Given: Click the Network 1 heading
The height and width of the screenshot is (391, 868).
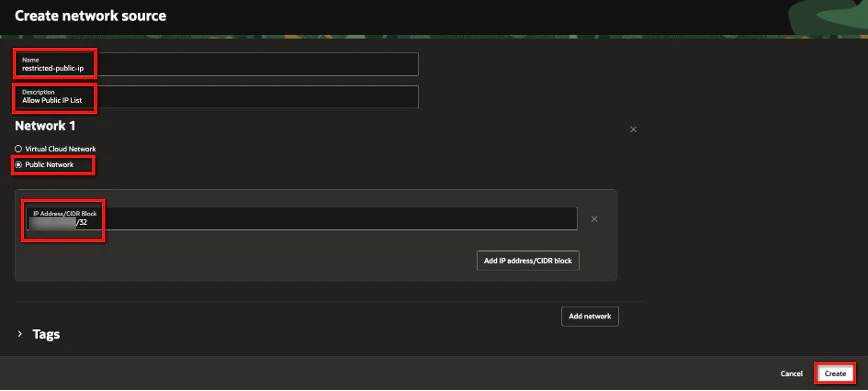Looking at the screenshot, I should coord(45,126).
